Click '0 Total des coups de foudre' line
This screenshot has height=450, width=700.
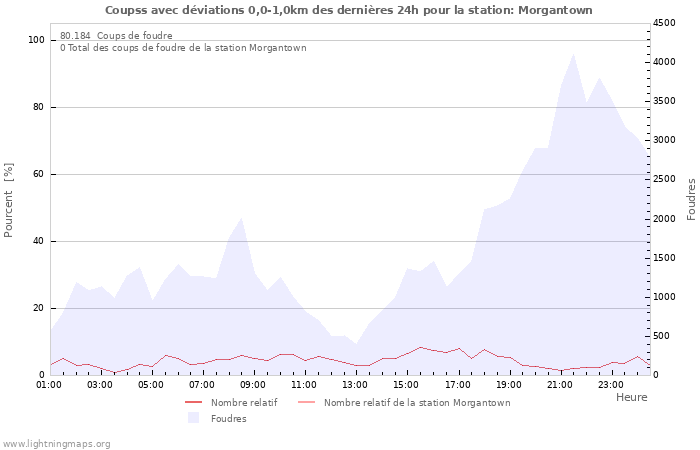(x=183, y=47)
